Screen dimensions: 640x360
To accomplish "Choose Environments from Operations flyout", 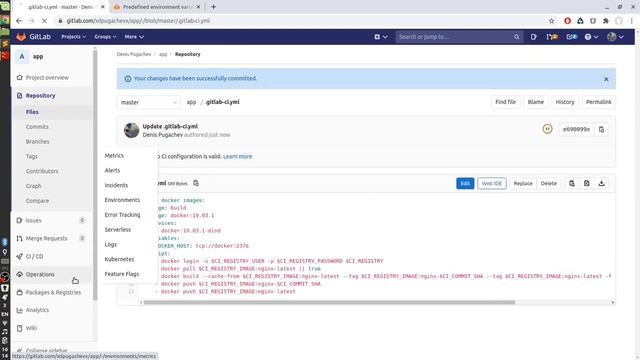I will pos(122,200).
